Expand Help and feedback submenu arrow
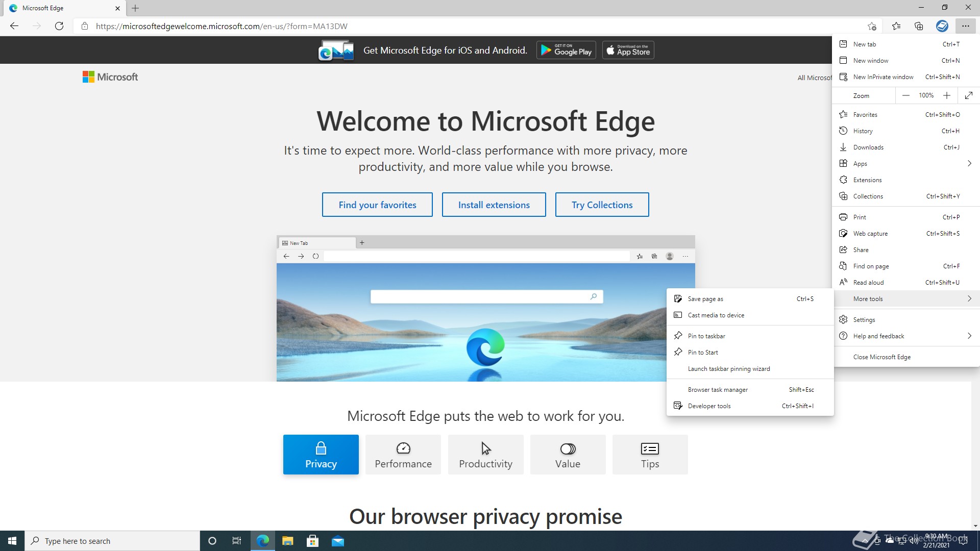Screen dimensions: 980x551 point(969,336)
